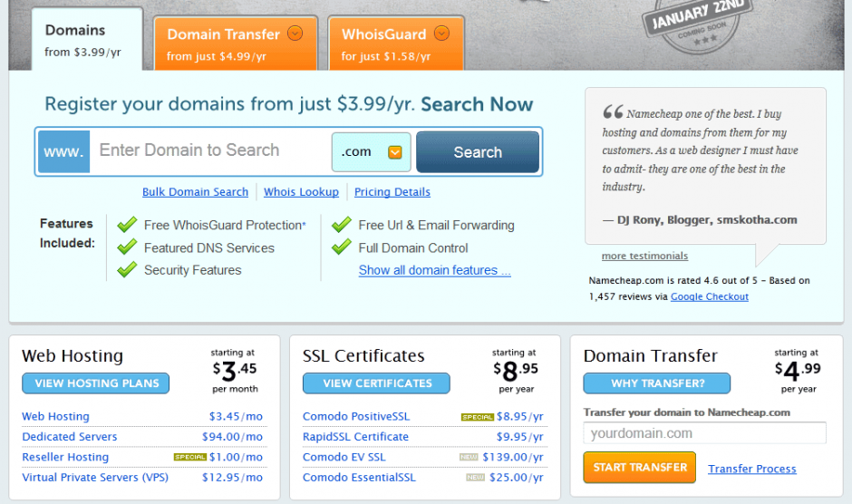
Task: Click the Domain Transfer tab's arrow icon
Action: (295, 34)
